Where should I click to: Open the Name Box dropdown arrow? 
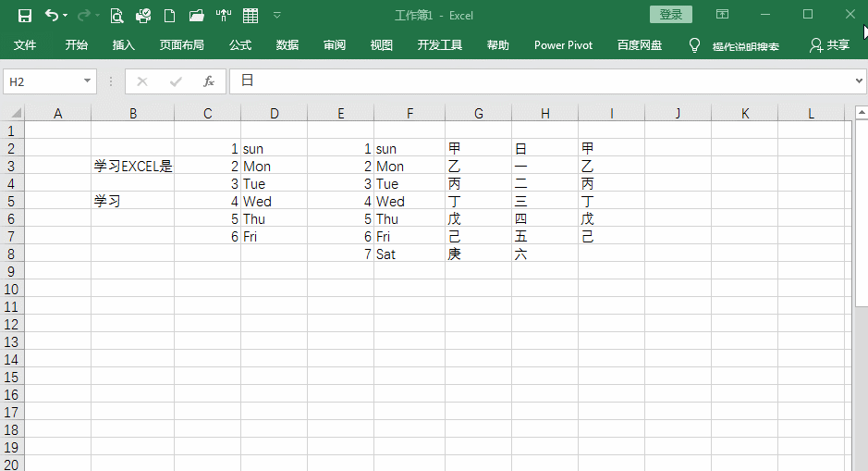pyautogui.click(x=88, y=81)
